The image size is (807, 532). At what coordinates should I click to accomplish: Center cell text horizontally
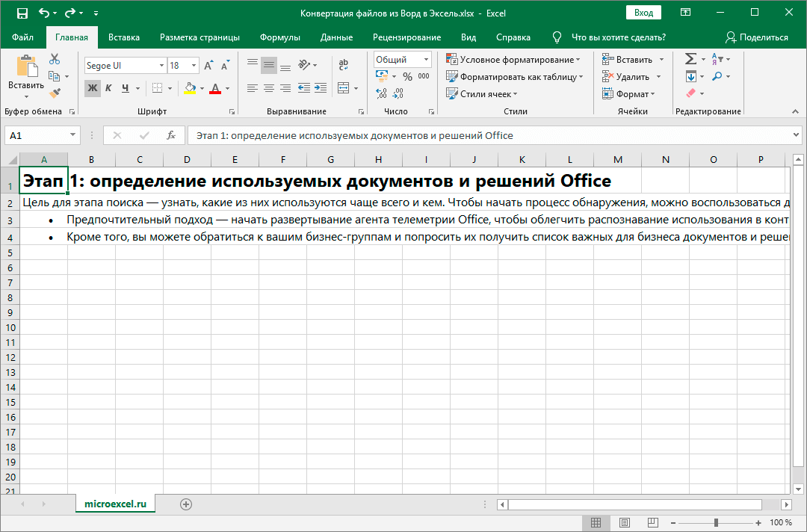click(269, 88)
